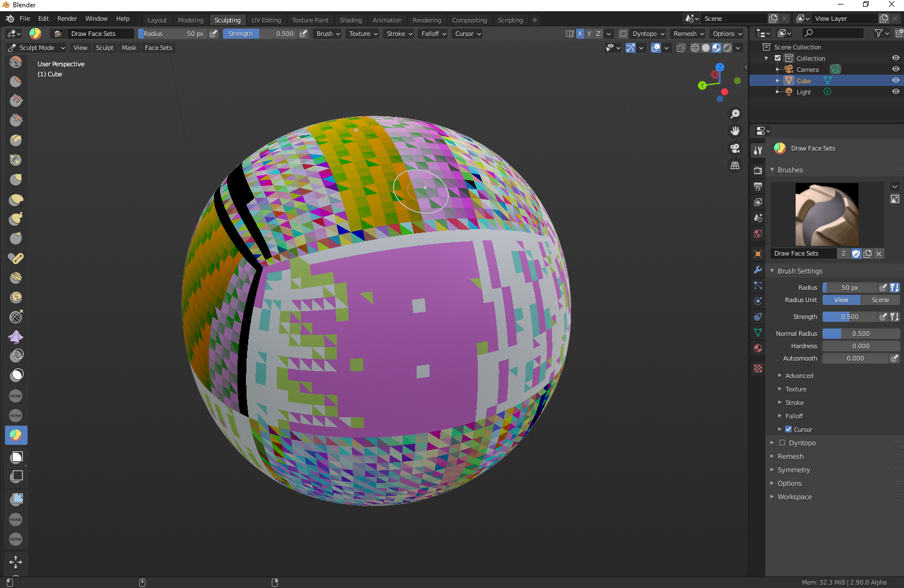904x588 pixels.
Task: Open the Physics properties tab
Action: click(758, 301)
